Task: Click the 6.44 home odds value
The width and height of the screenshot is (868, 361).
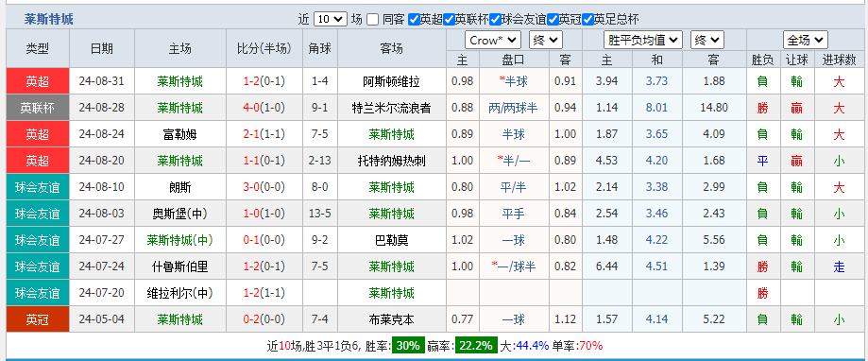Action: (606, 266)
